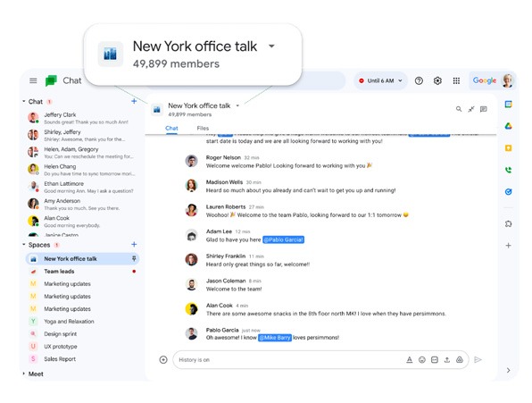Collapse the Spaces section list

pos(24,245)
